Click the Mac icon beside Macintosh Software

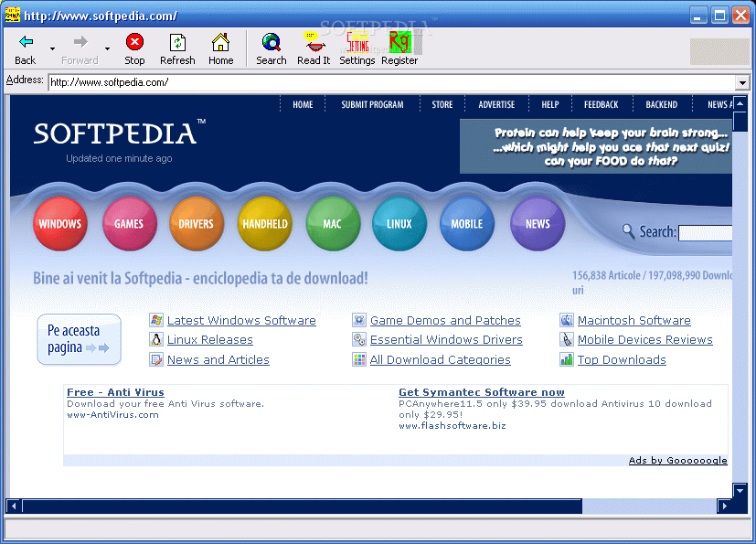coord(567,320)
